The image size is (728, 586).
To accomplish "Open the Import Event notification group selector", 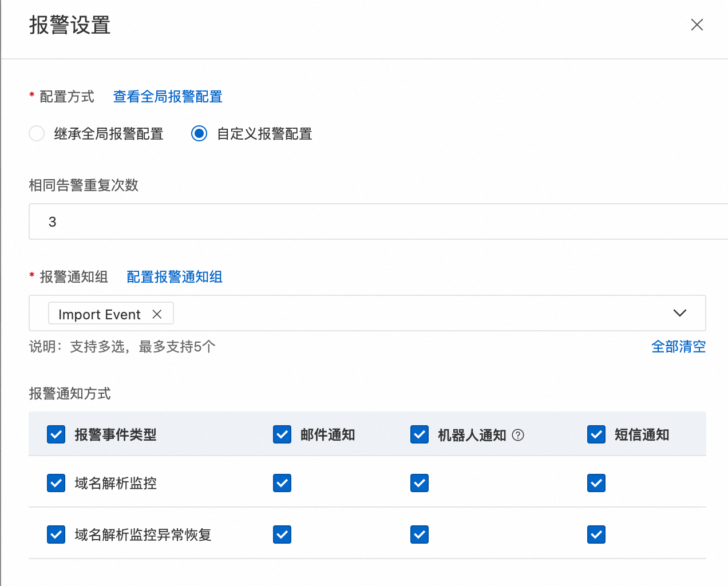I will click(401, 313).
